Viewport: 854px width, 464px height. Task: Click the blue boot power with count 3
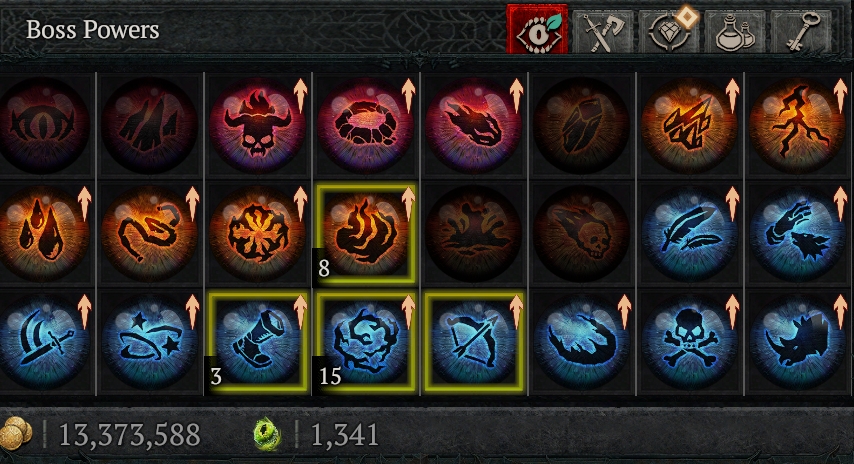[x=257, y=341]
